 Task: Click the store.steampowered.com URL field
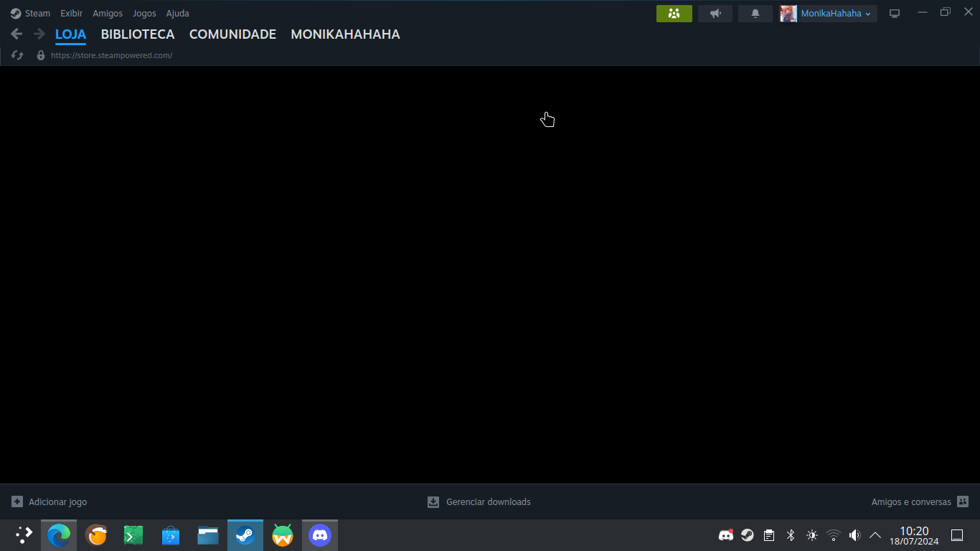click(x=111, y=55)
